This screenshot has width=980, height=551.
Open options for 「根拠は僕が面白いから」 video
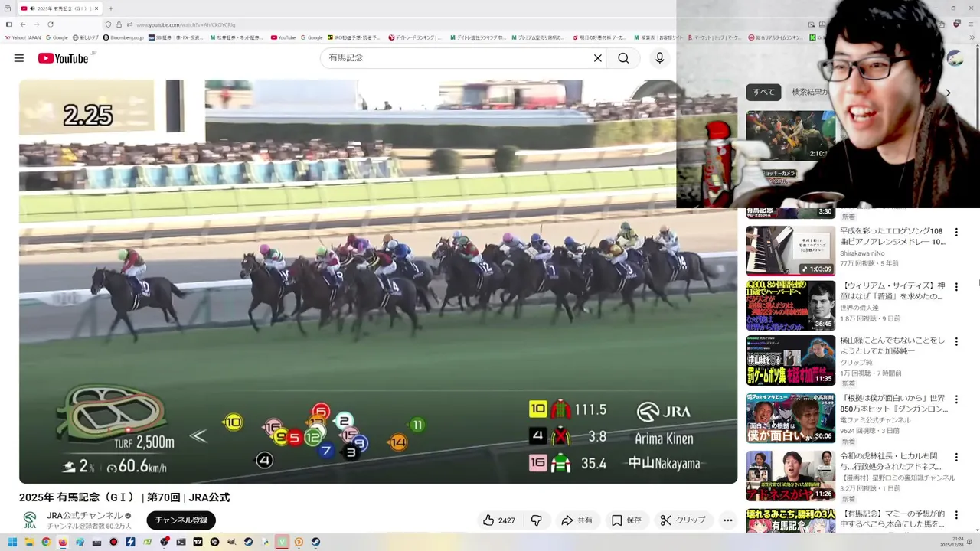(x=956, y=400)
